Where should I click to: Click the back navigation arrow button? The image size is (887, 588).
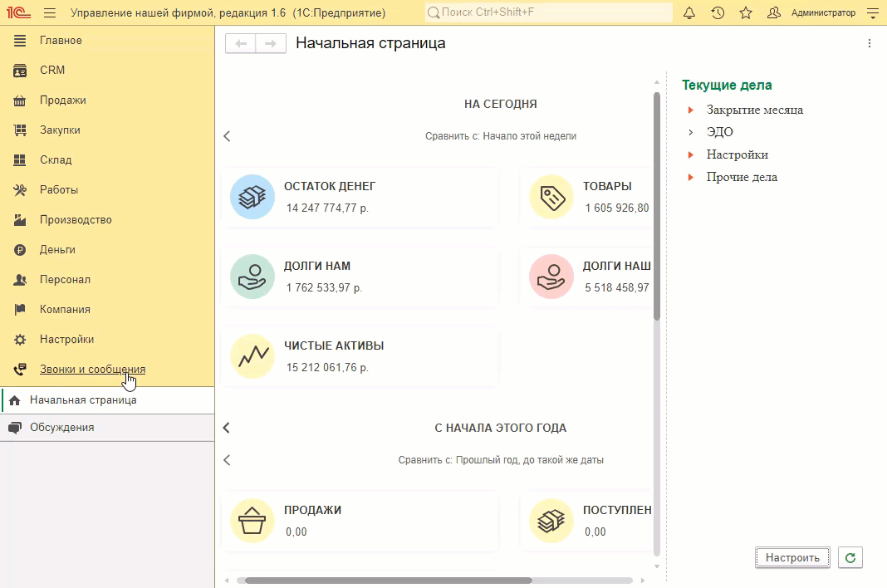241,44
